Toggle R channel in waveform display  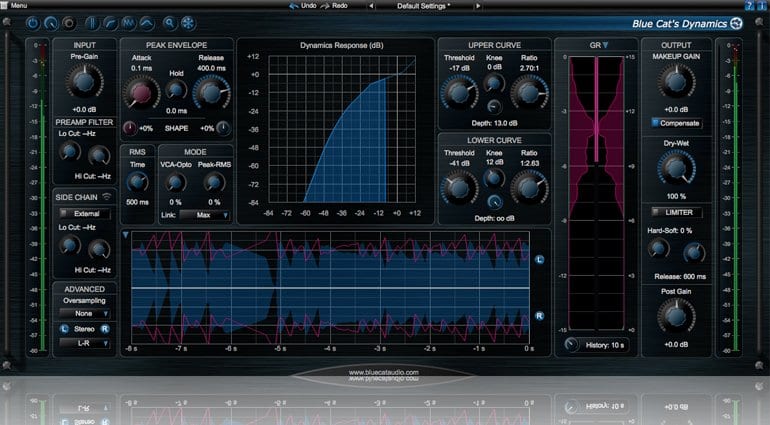[x=539, y=316]
